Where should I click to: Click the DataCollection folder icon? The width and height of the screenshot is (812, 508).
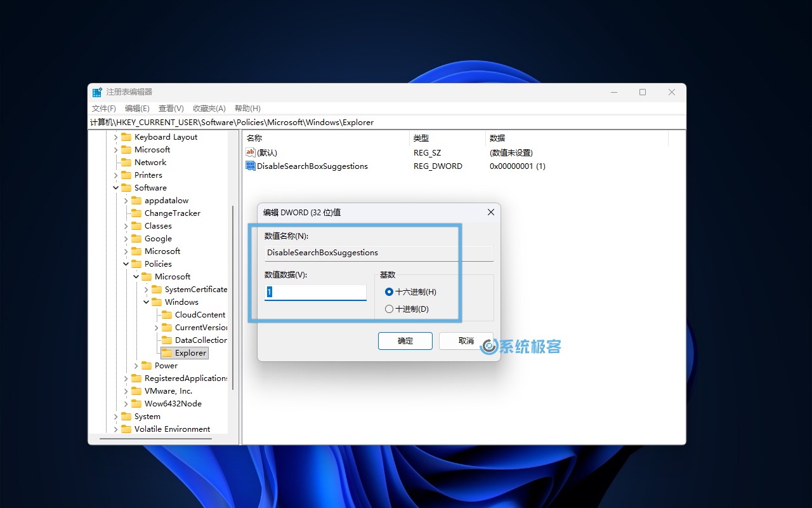tap(167, 340)
